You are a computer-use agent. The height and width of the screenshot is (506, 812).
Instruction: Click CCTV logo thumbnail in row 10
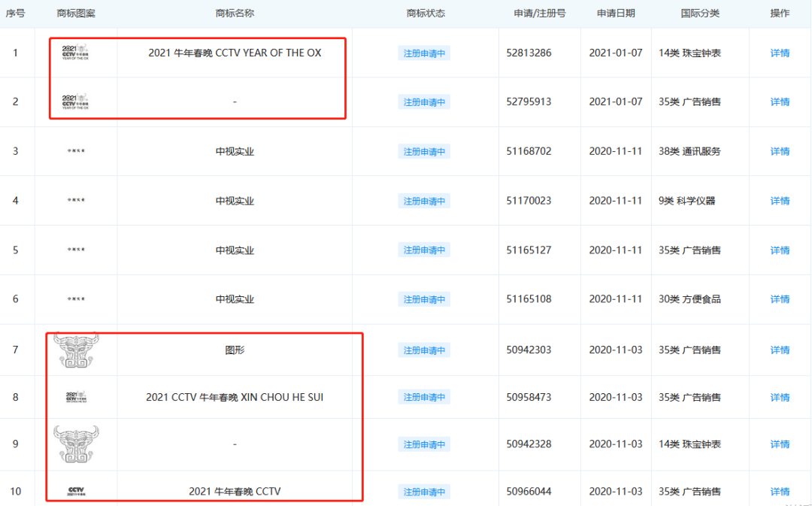point(76,491)
